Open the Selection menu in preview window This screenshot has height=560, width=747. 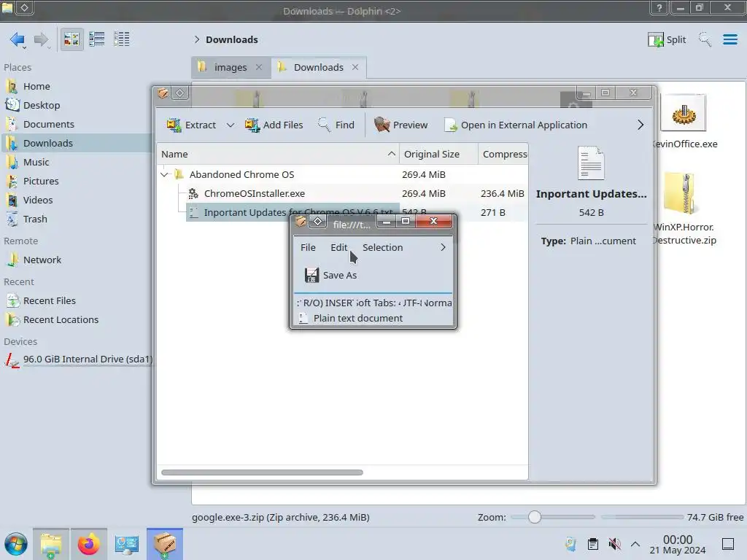(382, 248)
